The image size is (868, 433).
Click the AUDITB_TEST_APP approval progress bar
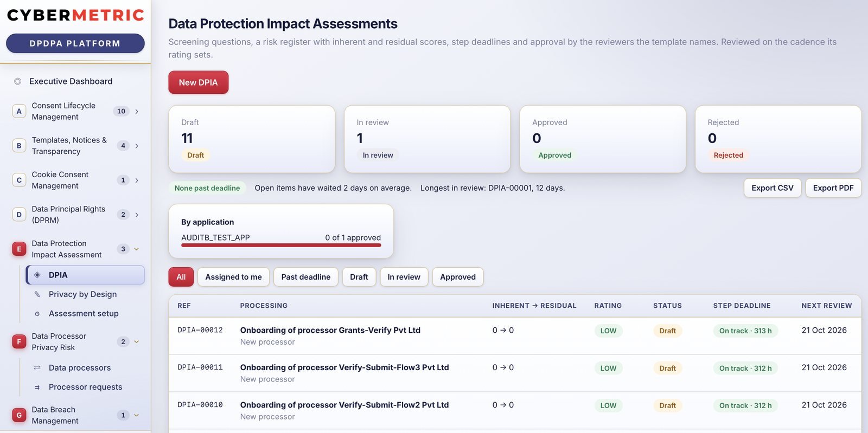click(281, 245)
